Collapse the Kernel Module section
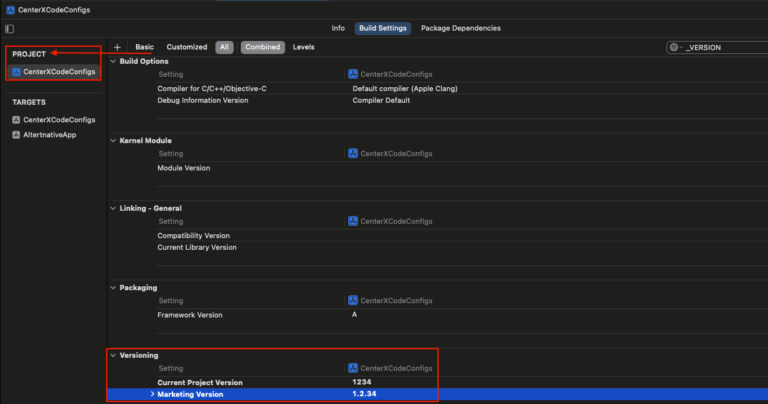 (113, 141)
